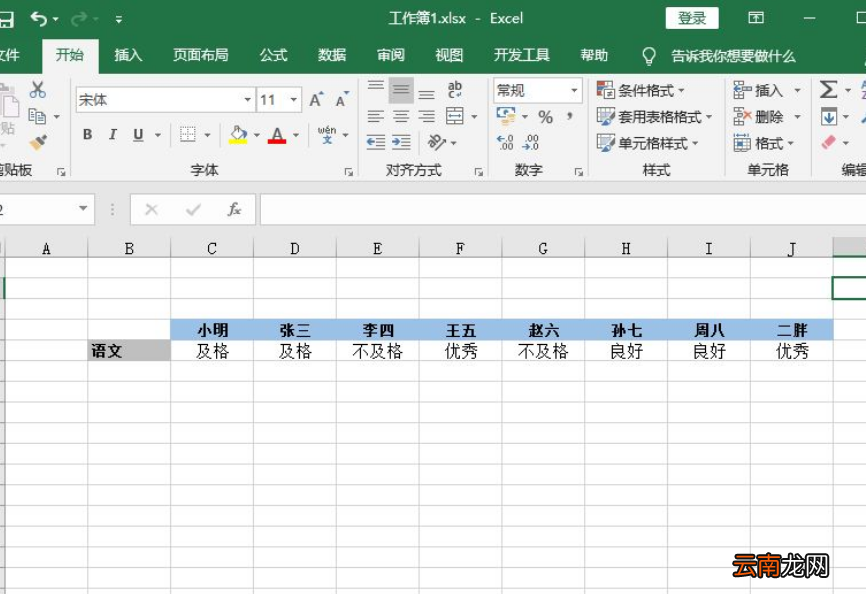Decrease decimal places icon
This screenshot has height=594, width=866.
point(531,142)
